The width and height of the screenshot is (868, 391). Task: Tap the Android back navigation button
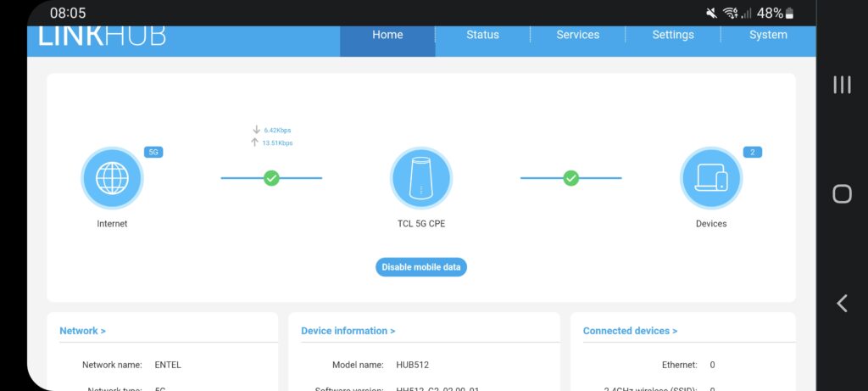pyautogui.click(x=842, y=303)
